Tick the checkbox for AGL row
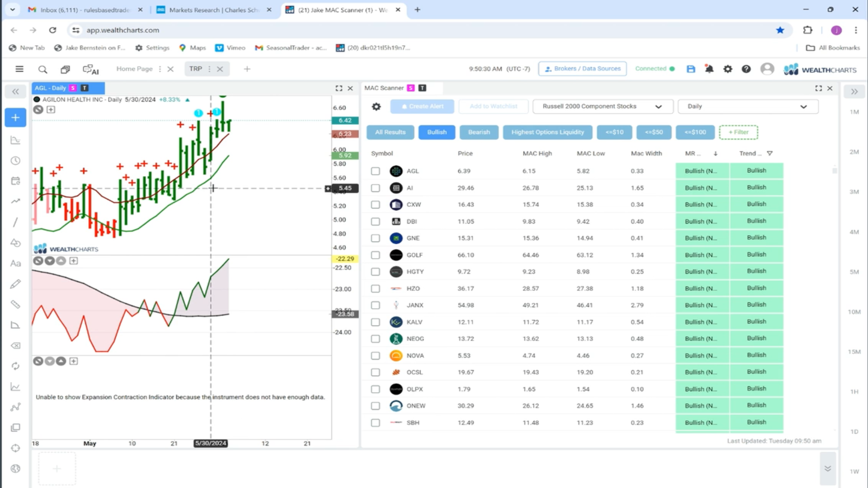This screenshot has height=488, width=868. point(375,171)
